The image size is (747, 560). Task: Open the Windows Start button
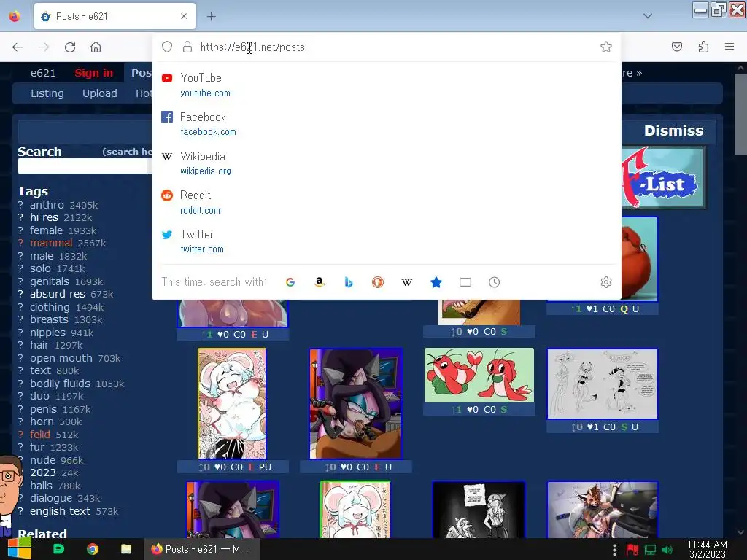19,548
